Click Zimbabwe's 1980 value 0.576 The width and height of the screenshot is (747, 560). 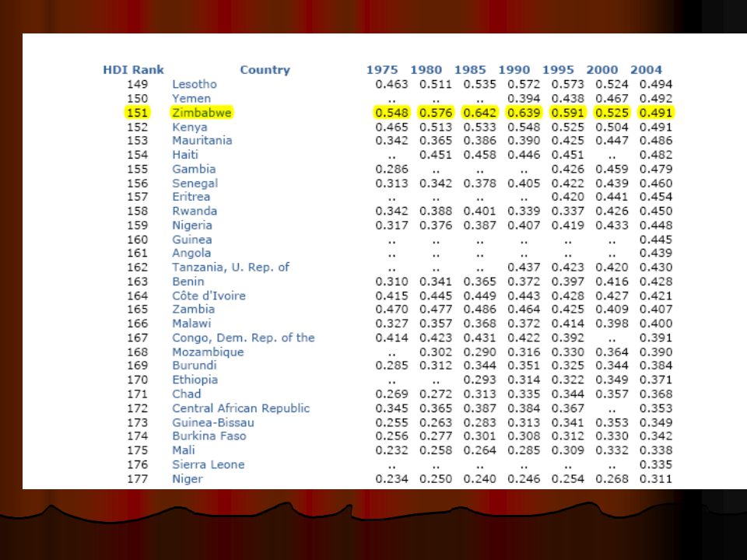(x=436, y=113)
